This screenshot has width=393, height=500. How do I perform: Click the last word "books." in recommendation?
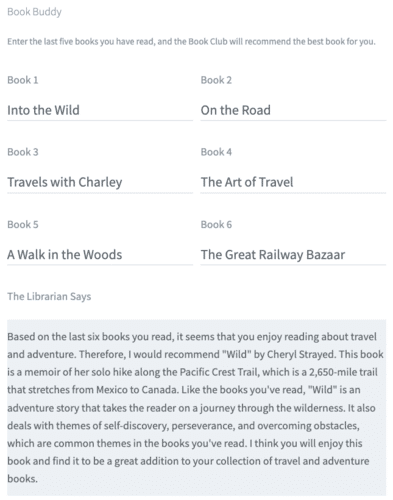[x=22, y=479]
